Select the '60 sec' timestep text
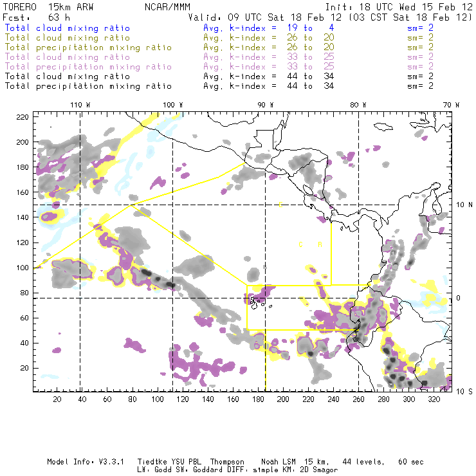 411,462
